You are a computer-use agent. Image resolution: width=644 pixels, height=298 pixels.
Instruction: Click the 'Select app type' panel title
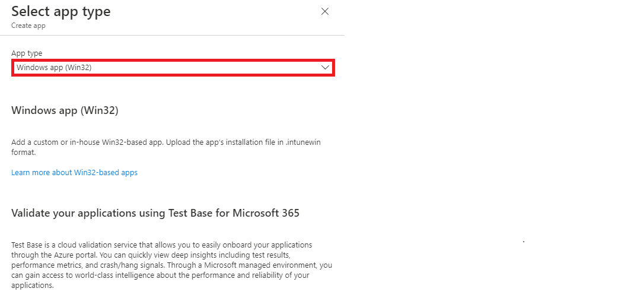coord(60,11)
